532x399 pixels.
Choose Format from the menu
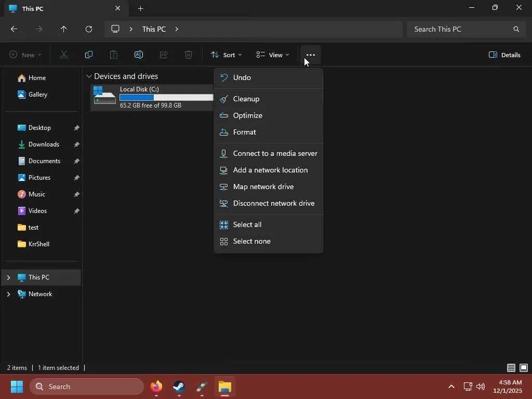[x=245, y=132]
